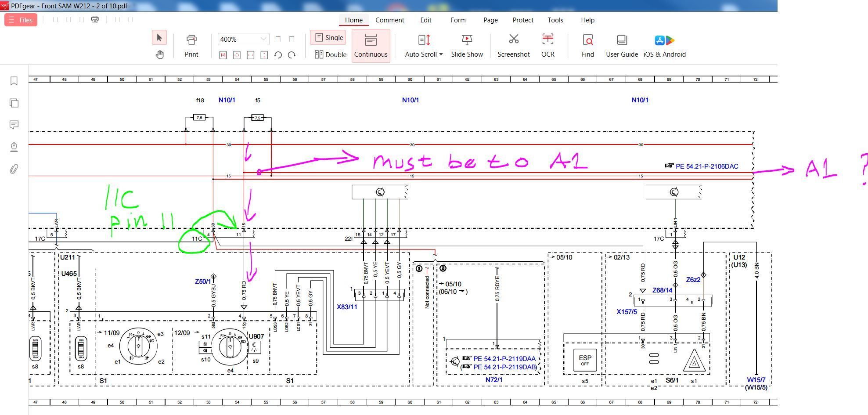Open the comments sidebar panel

point(14,125)
